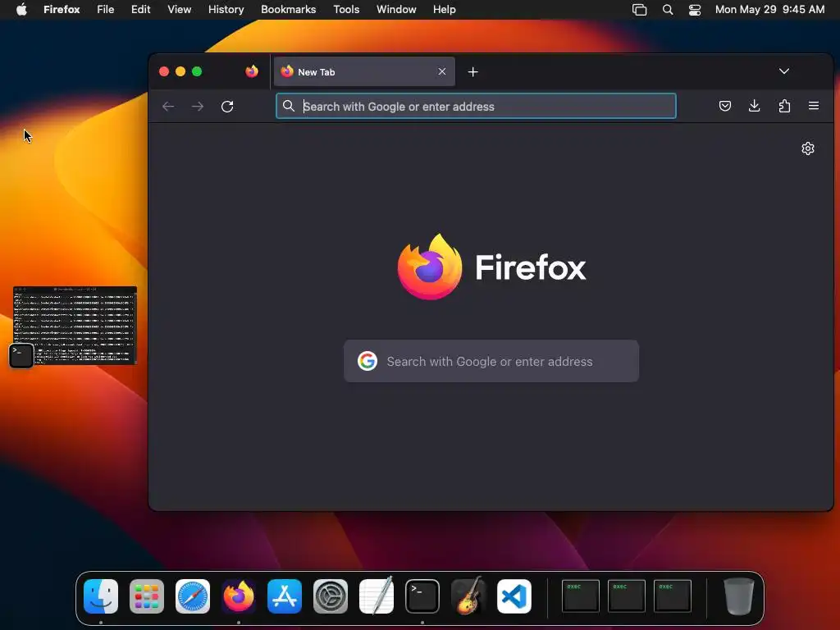Open TextEdit from the Dock
840x630 pixels.
pyautogui.click(x=377, y=596)
